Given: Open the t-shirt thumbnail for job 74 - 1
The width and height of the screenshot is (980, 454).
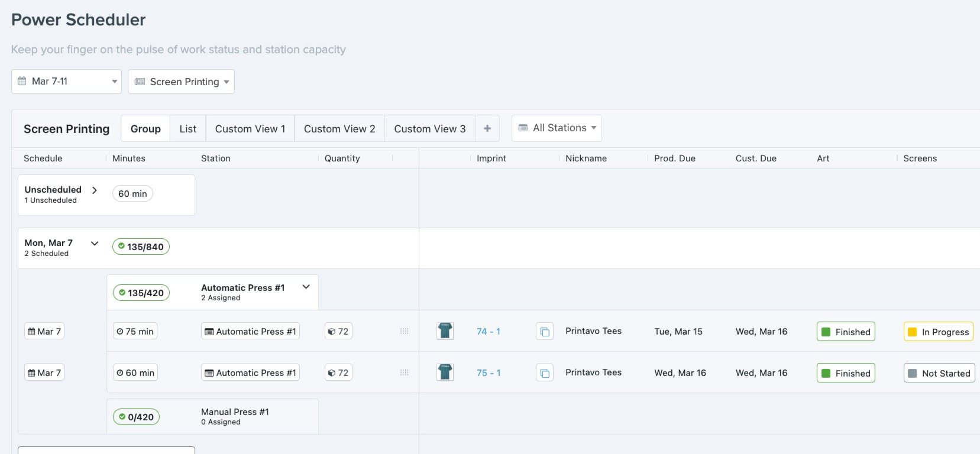Looking at the screenshot, I should (x=445, y=331).
